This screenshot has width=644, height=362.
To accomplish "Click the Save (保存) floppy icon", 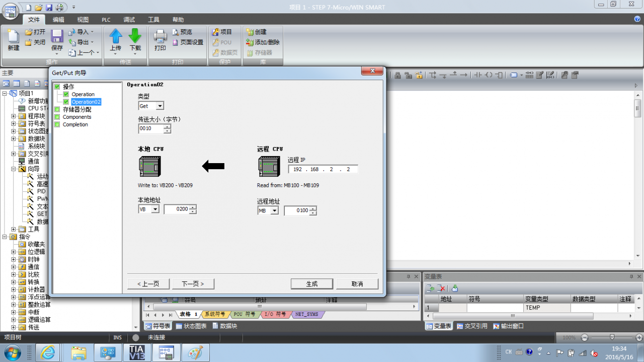I will coord(57,36).
